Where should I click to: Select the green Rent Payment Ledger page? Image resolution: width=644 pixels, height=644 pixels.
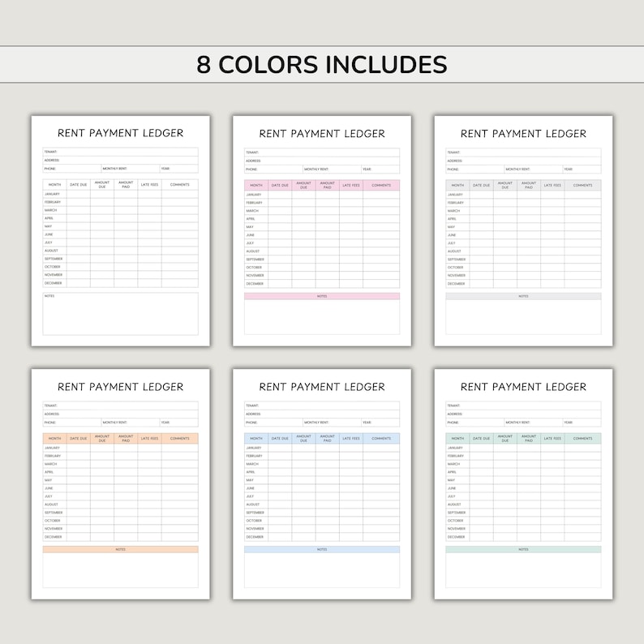[x=523, y=484]
